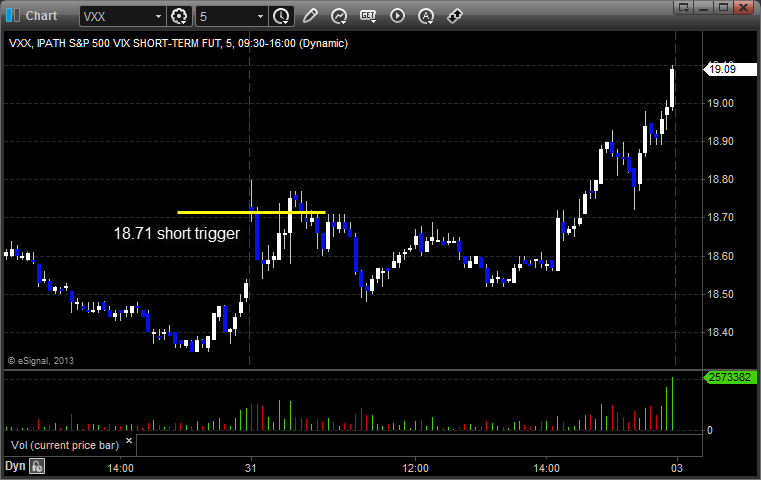
Task: Open the time template clock menu
Action: click(281, 17)
